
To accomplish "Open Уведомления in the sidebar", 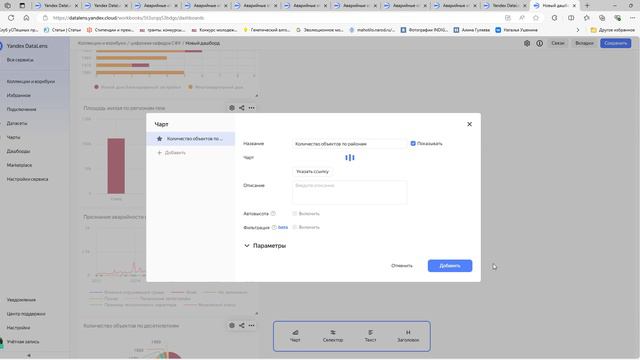I will tap(21, 300).
